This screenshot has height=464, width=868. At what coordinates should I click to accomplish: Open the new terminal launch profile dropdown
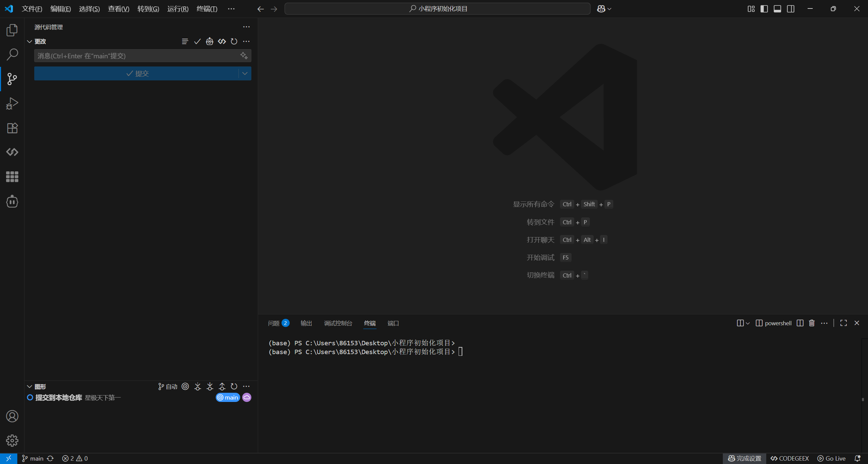tap(748, 323)
